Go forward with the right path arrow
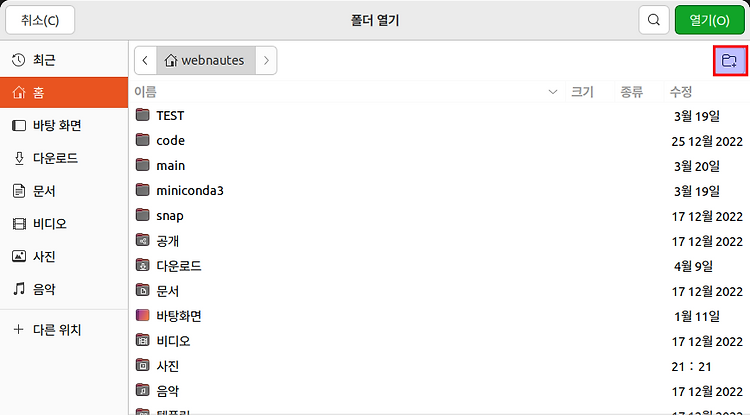The height and width of the screenshot is (415, 750). click(x=266, y=60)
